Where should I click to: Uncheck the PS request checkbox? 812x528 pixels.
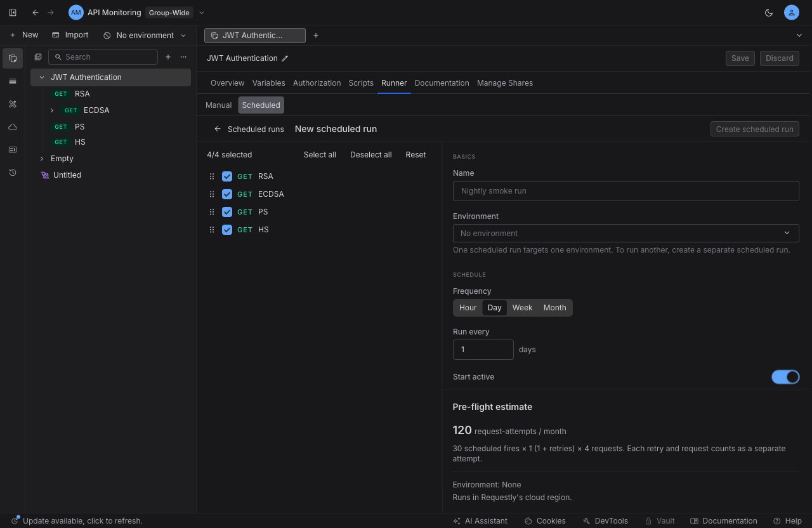pos(227,212)
